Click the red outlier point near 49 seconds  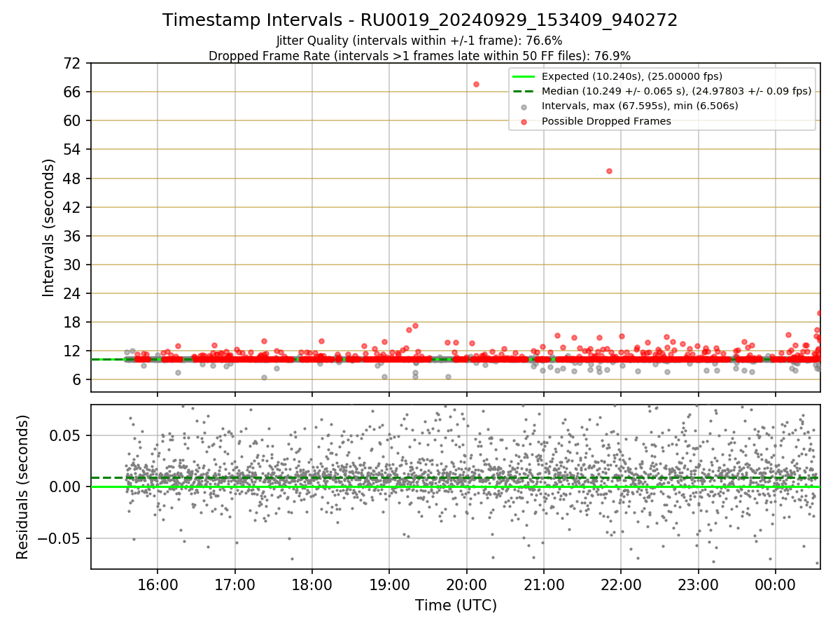coord(609,171)
